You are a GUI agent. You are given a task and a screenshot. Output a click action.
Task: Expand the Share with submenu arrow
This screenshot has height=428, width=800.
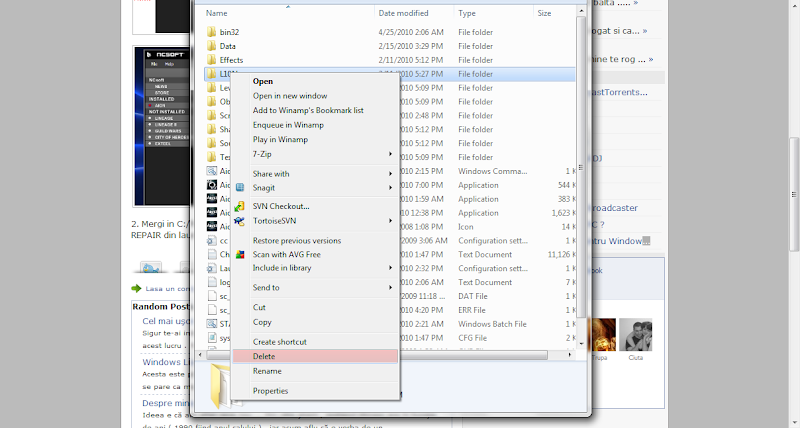pos(390,174)
